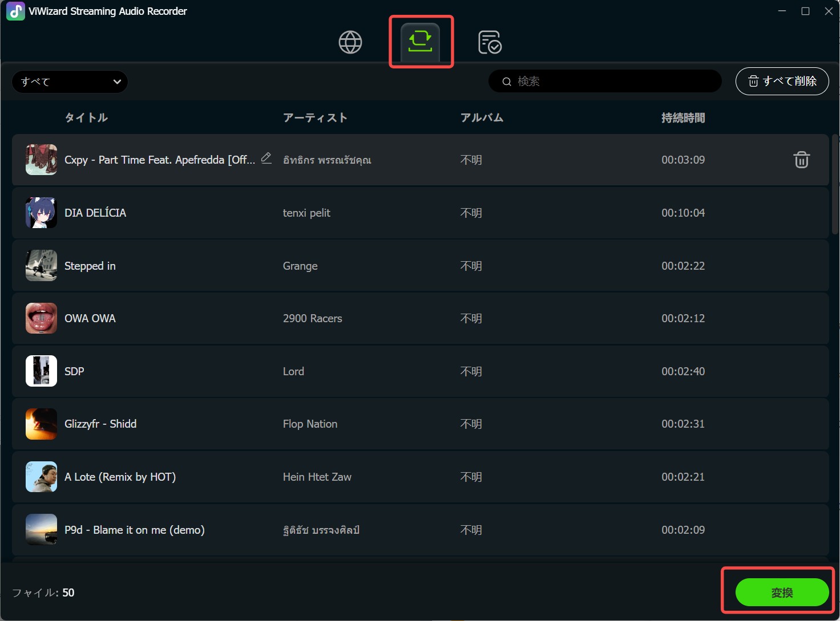This screenshot has width=840, height=621.
Task: Select the SDP track by Lord
Action: [x=420, y=371]
